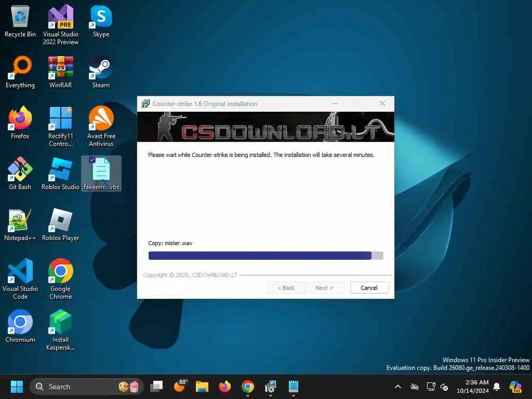Viewport: 532px width, 399px height.
Task: Select the Rectify11 Control Center icon
Action: (61, 126)
